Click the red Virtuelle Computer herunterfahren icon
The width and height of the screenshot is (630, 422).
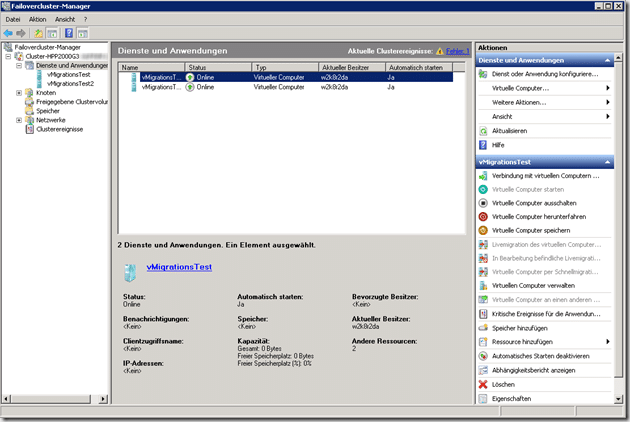click(x=483, y=217)
